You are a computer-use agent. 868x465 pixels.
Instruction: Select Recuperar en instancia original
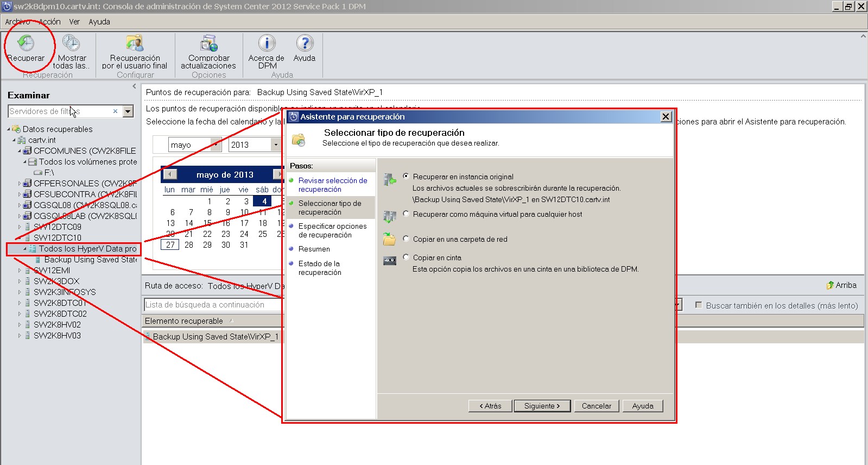[x=406, y=177]
